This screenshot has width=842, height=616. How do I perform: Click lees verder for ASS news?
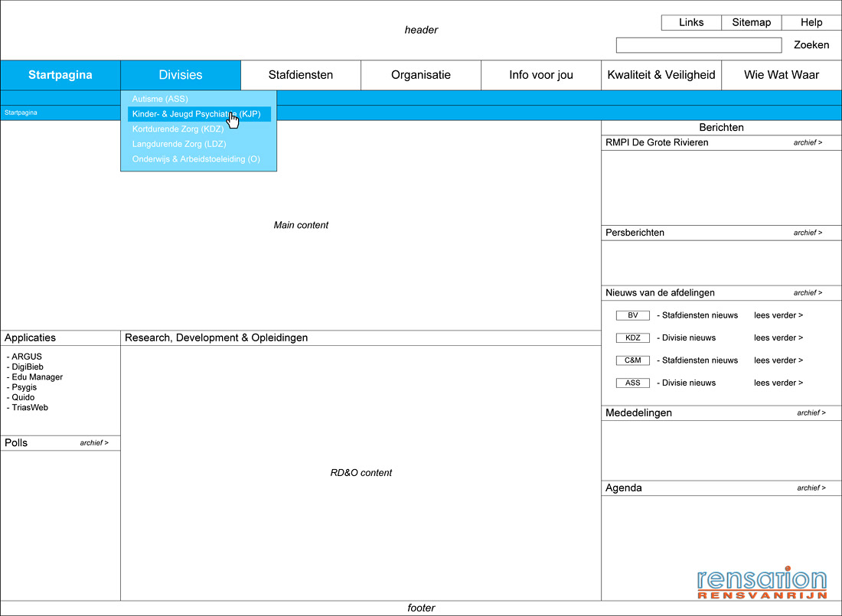tap(778, 383)
